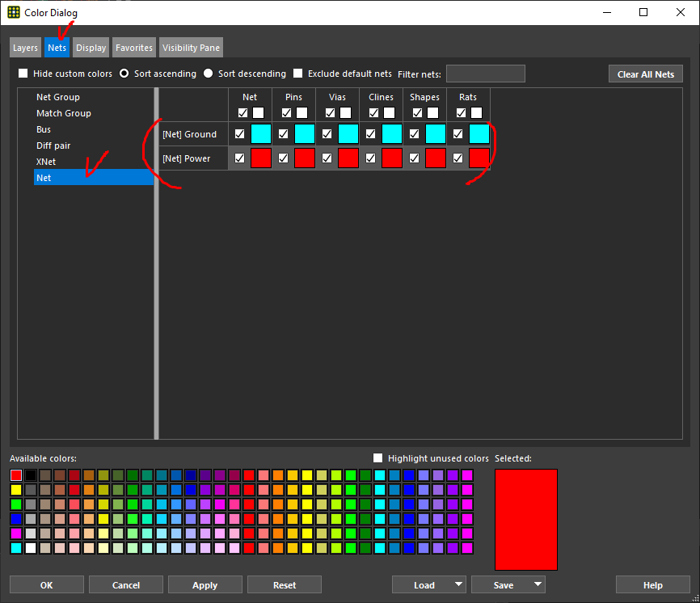Toggle the Pins column header checkbox

tap(287, 113)
